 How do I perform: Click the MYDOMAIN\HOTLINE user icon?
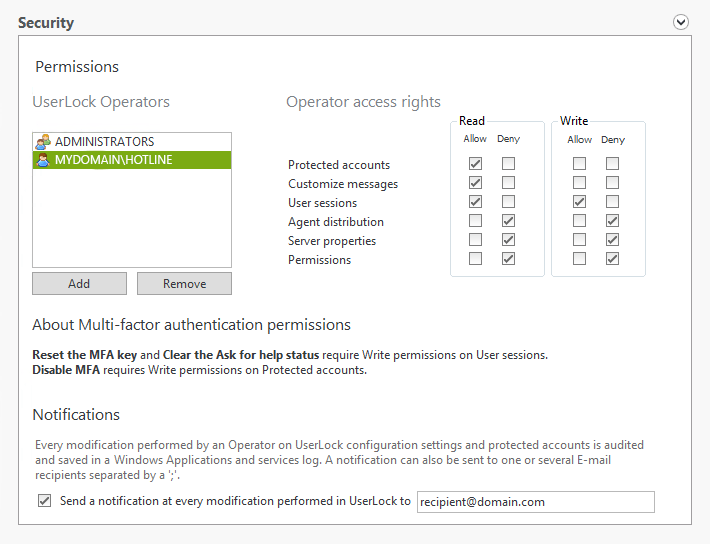[x=43, y=160]
